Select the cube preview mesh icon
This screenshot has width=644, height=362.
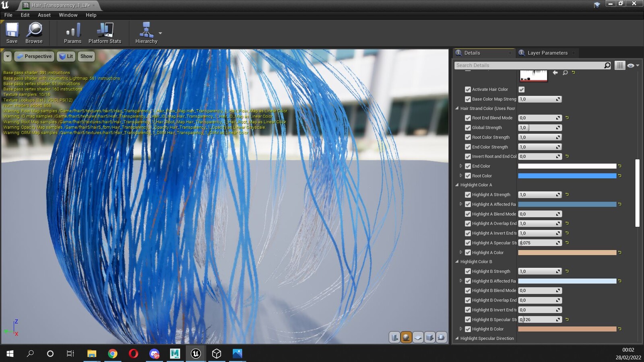pyautogui.click(x=429, y=337)
